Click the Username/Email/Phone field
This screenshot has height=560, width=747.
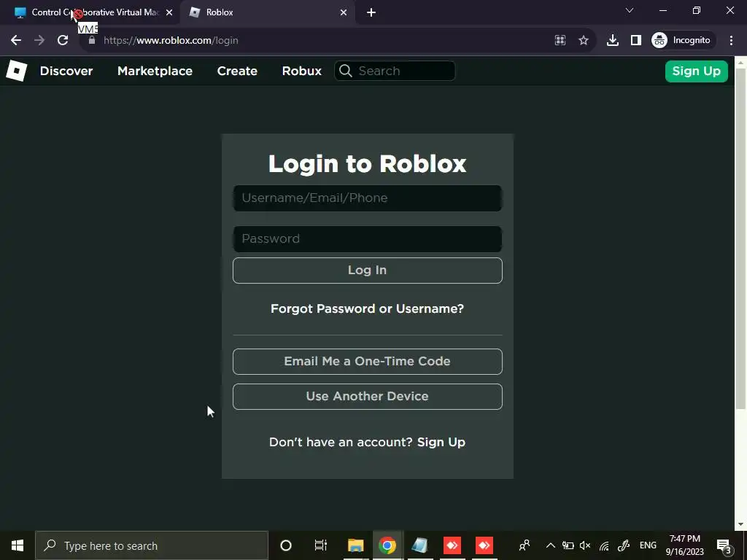coord(368,198)
